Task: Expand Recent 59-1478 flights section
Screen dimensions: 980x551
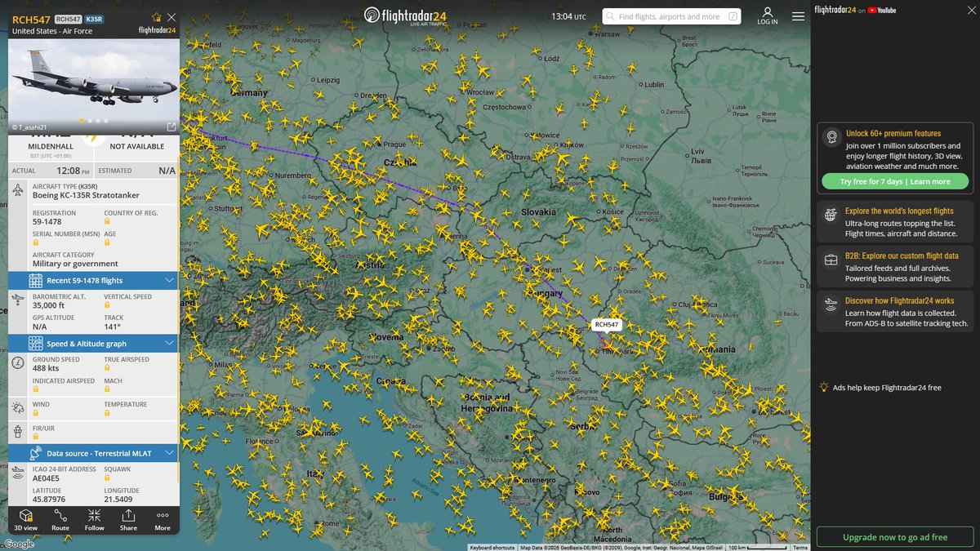Action: (93, 281)
